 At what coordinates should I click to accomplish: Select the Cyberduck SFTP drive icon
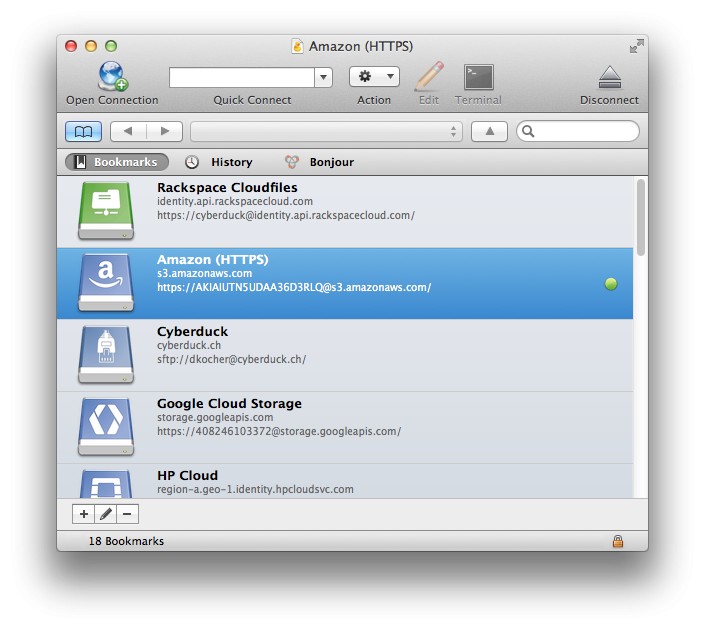click(106, 354)
